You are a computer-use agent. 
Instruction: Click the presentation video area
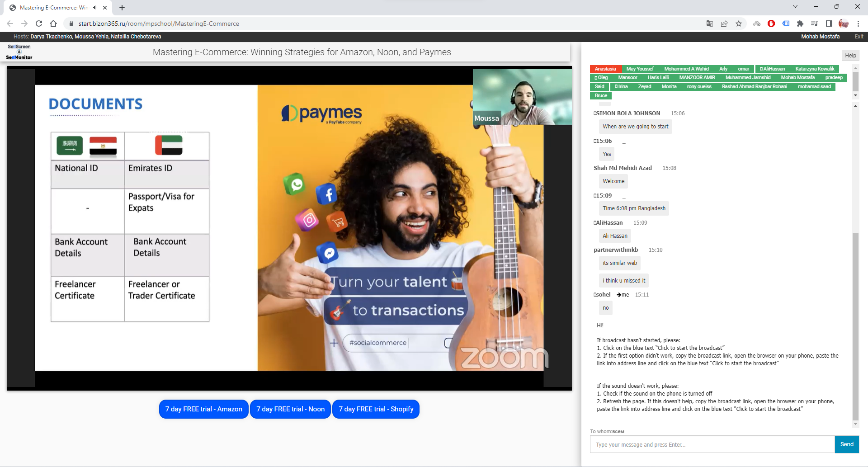click(289, 228)
